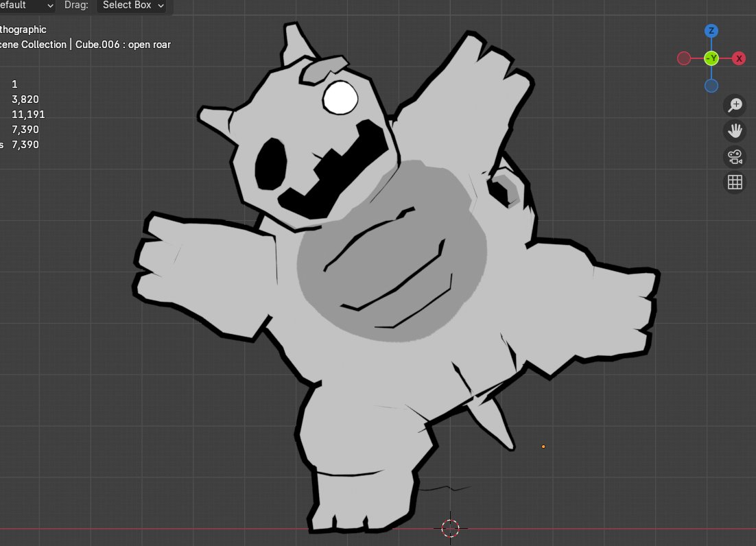Open the Default orientation dropdown
This screenshot has height=546, width=756.
27,5
